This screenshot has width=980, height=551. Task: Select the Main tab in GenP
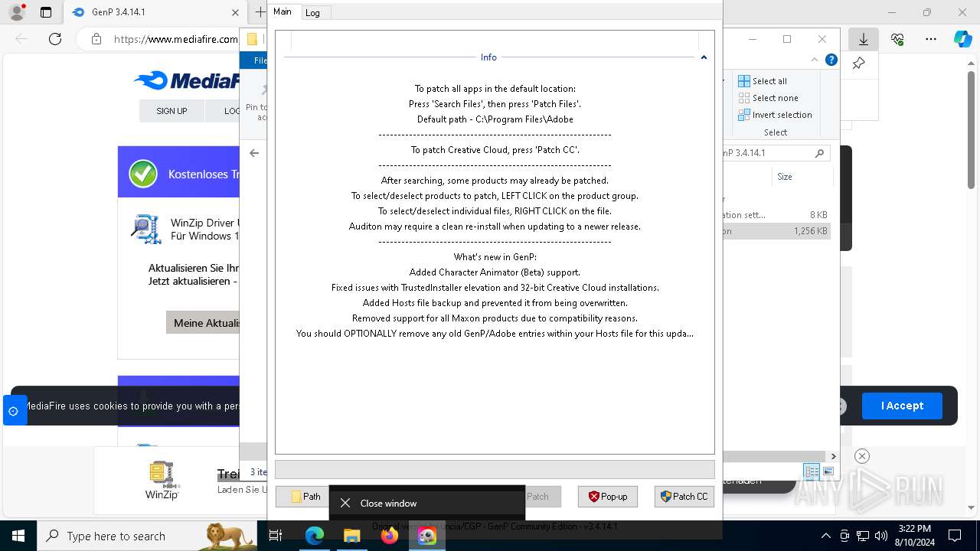283,11
